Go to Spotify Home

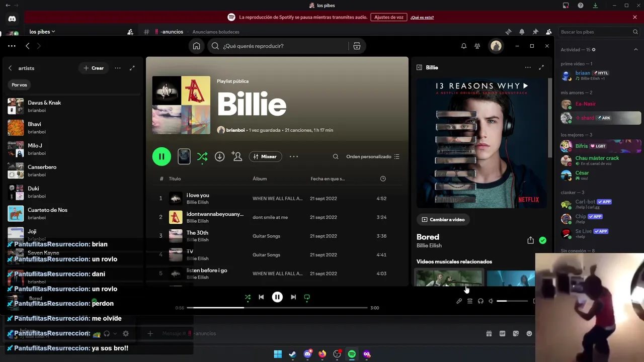pos(196,46)
